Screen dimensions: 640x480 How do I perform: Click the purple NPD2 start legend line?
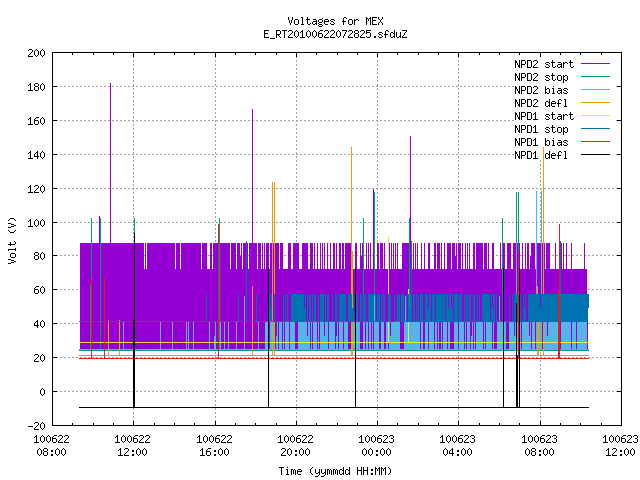click(x=596, y=64)
